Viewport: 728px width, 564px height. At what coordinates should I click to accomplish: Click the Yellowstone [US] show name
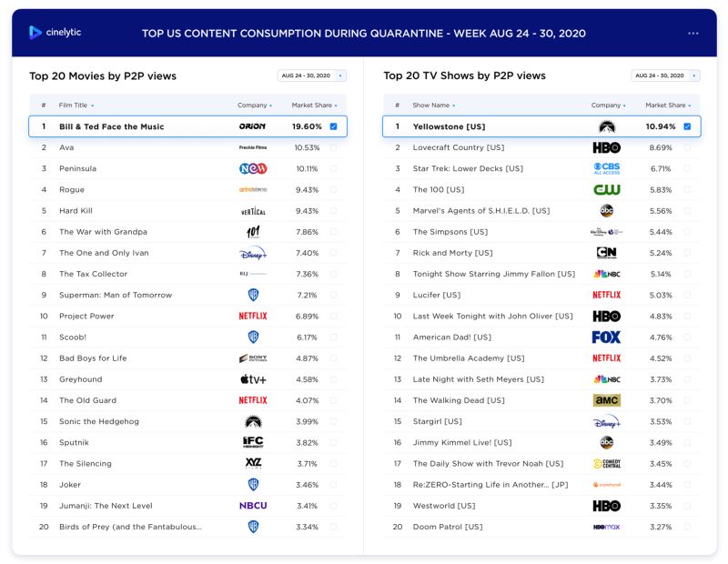click(x=449, y=126)
